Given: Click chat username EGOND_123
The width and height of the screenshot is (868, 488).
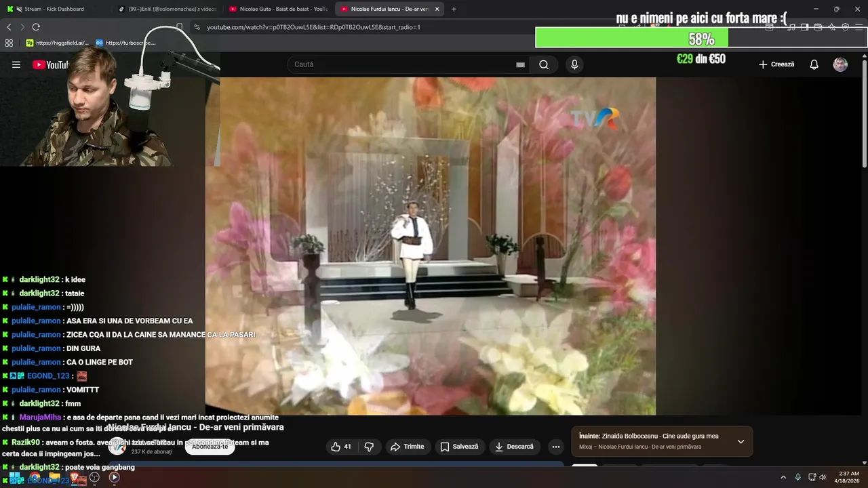Looking at the screenshot, I should [x=48, y=376].
